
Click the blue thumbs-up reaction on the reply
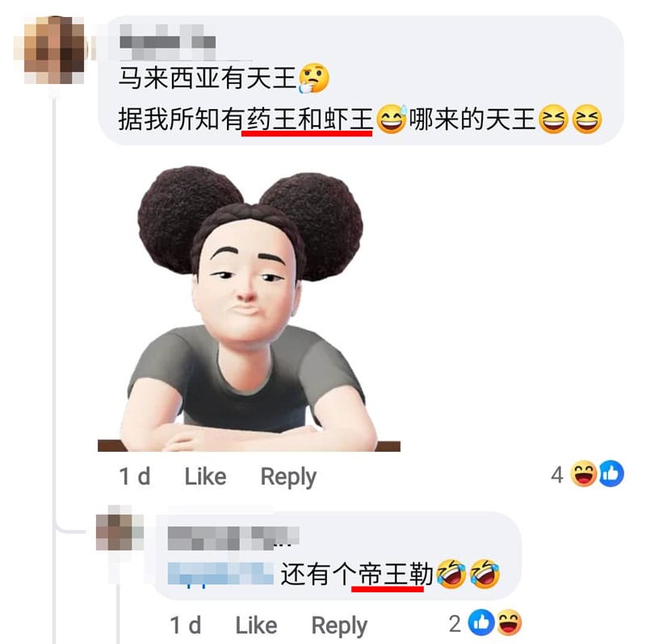point(481,622)
